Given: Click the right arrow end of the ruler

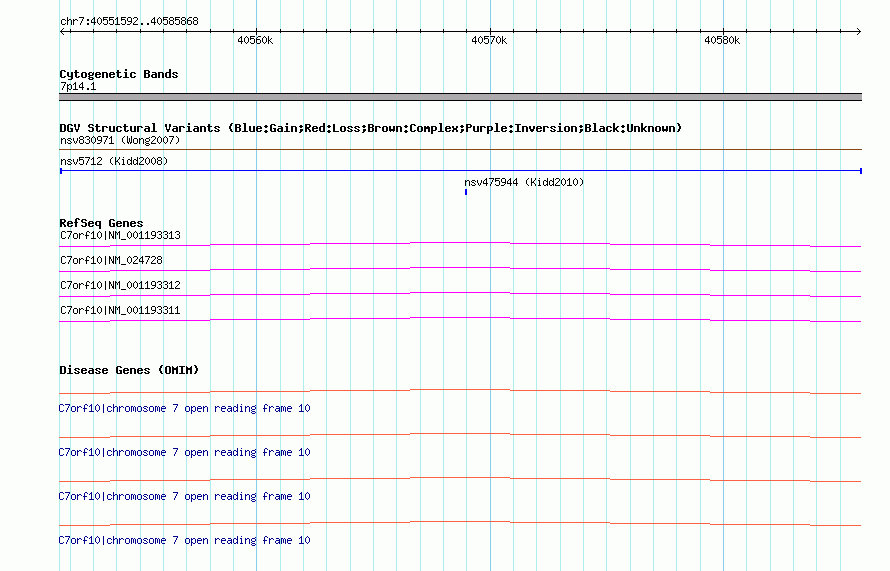Looking at the screenshot, I should tap(858, 31).
